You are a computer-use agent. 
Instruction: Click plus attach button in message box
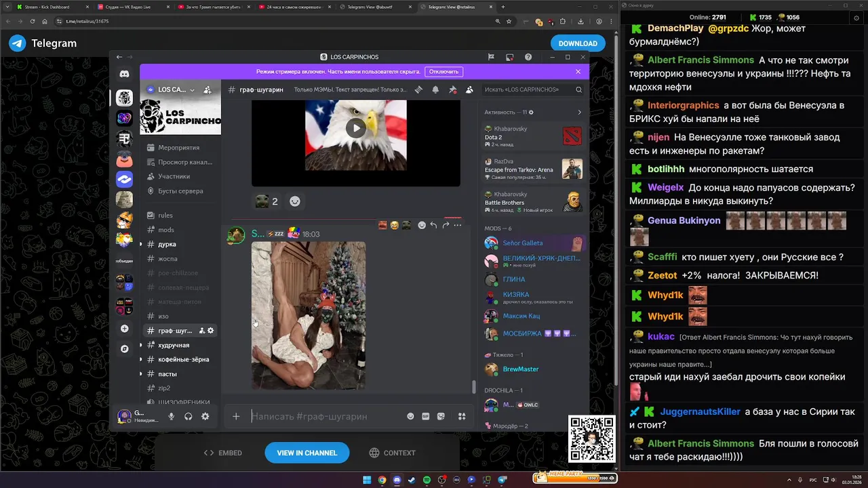pos(236,416)
